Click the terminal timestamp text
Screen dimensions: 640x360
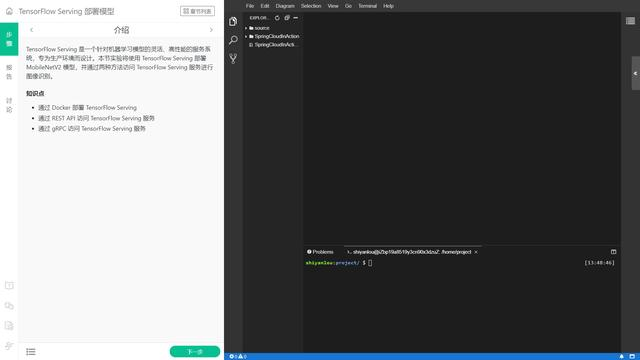(x=599, y=263)
